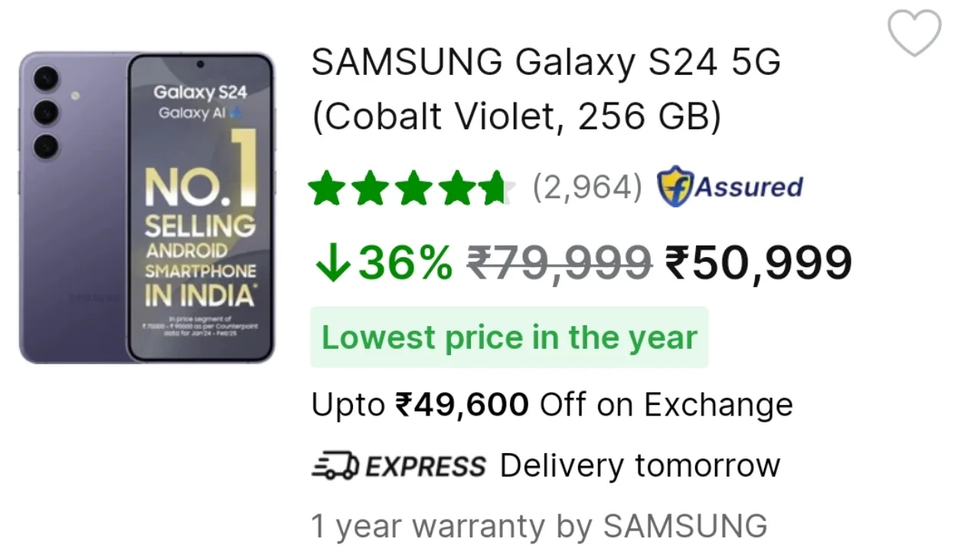This screenshot has width=980, height=551.
Task: Click the green down-arrow discount icon
Action: coord(332,265)
